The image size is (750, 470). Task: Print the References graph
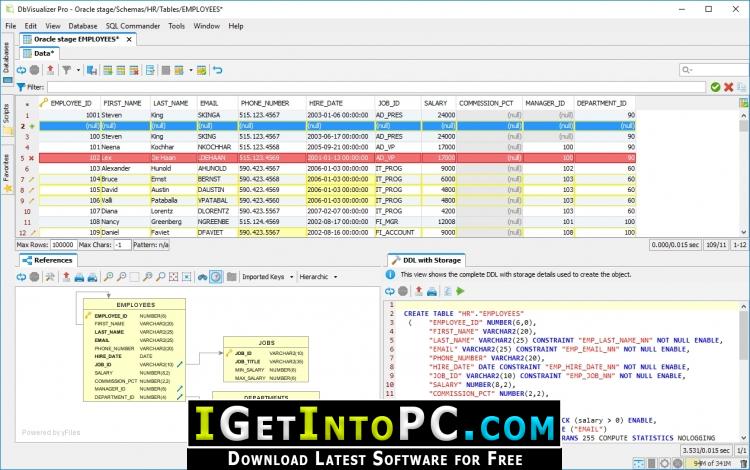79,277
